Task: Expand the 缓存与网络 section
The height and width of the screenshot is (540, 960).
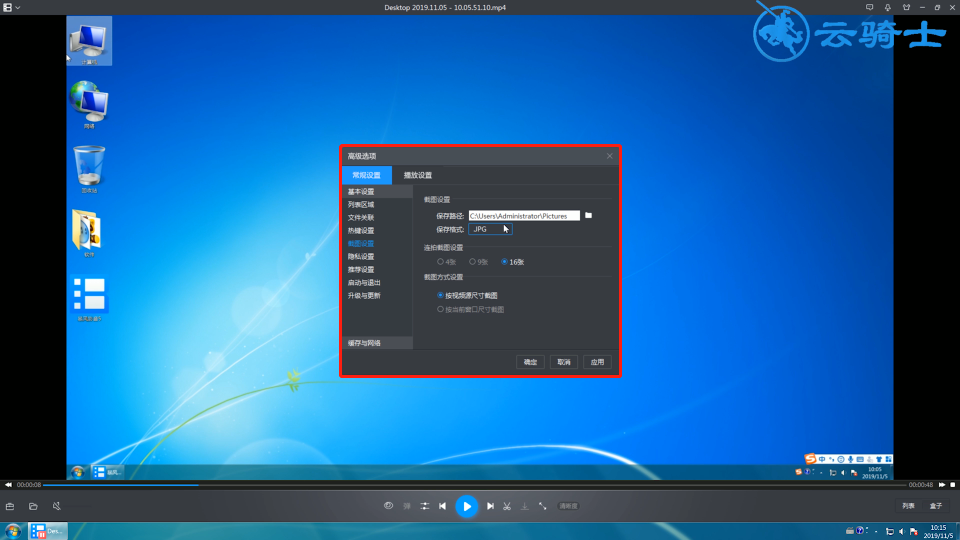Action: (377, 343)
